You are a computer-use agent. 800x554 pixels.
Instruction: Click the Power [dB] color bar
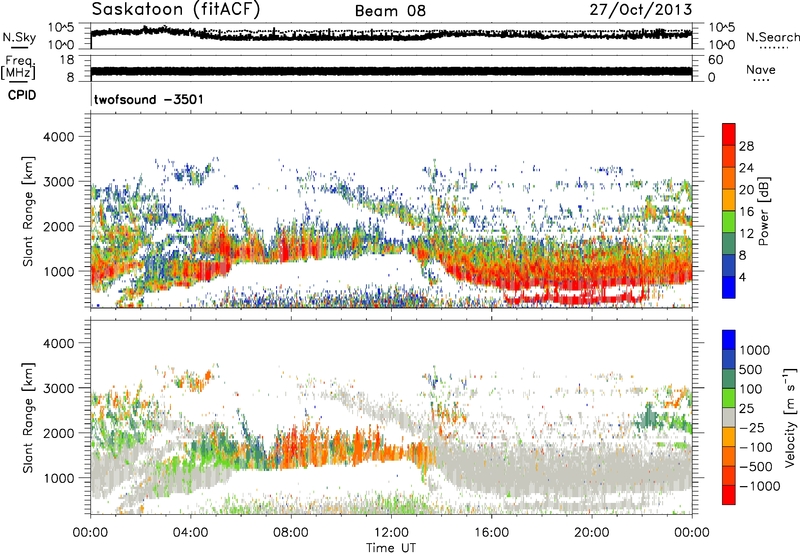pos(729,211)
